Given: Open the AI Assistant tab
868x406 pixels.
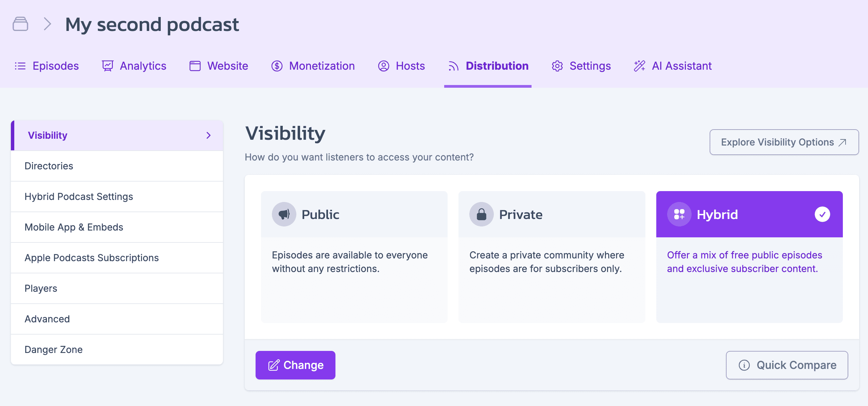Looking at the screenshot, I should tap(673, 66).
